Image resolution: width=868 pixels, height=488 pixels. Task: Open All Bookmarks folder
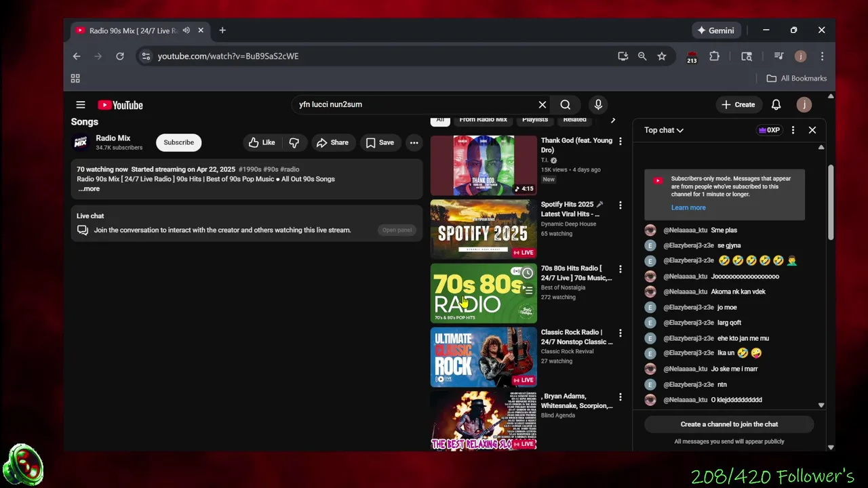[797, 79]
